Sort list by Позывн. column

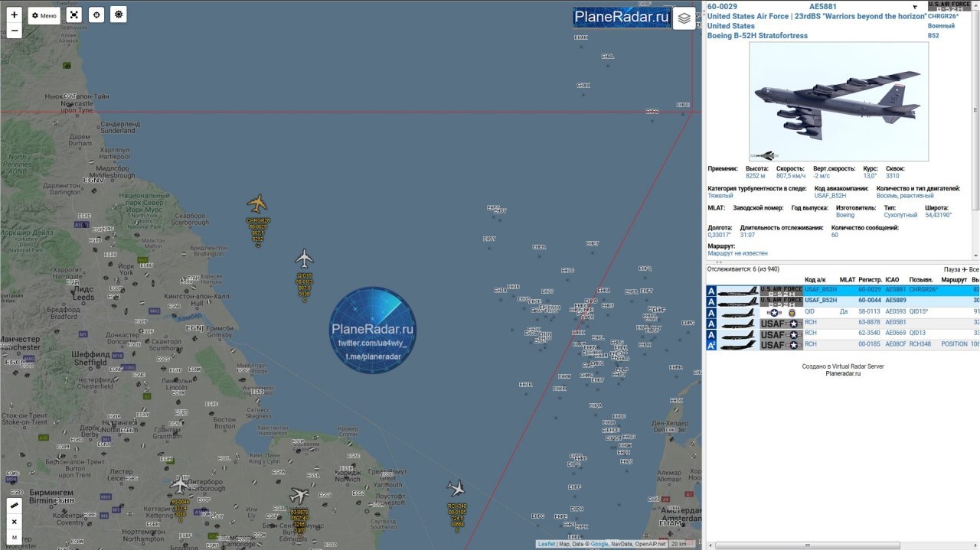click(x=921, y=280)
